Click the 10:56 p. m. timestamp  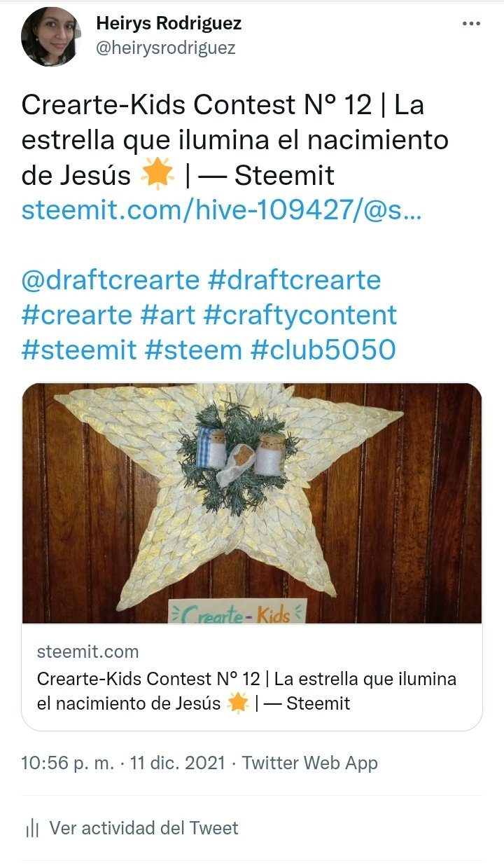click(x=67, y=763)
